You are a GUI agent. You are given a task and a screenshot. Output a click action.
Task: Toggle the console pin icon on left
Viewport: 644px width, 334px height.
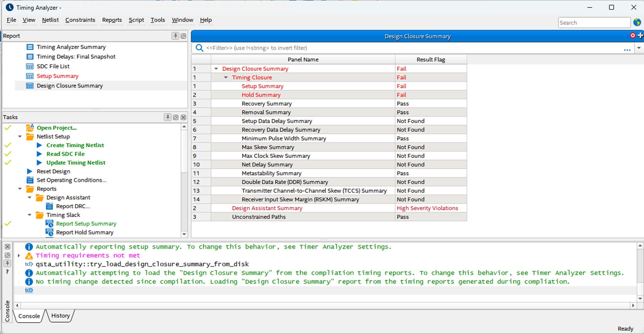tap(7, 263)
